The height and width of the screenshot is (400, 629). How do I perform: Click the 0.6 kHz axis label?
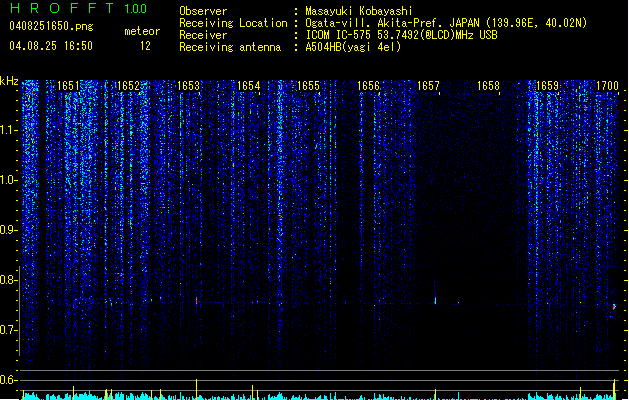click(x=8, y=380)
